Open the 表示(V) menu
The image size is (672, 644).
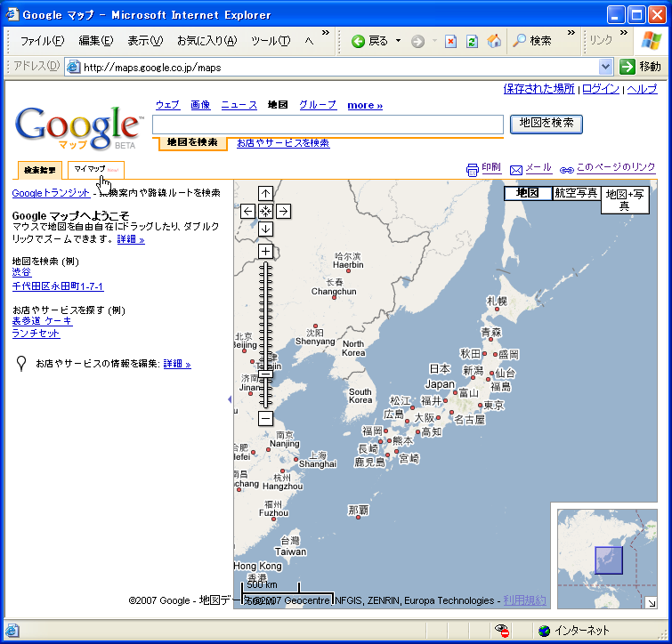145,41
